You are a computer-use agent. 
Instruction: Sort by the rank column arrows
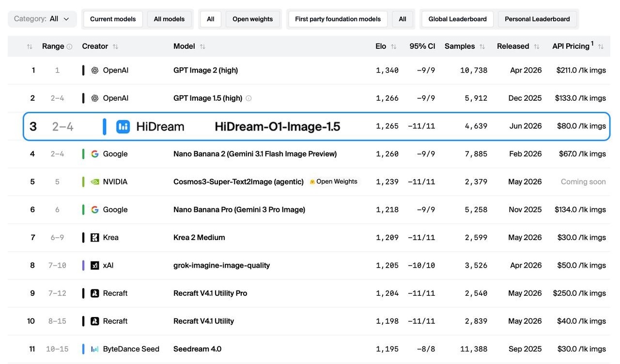click(x=30, y=46)
